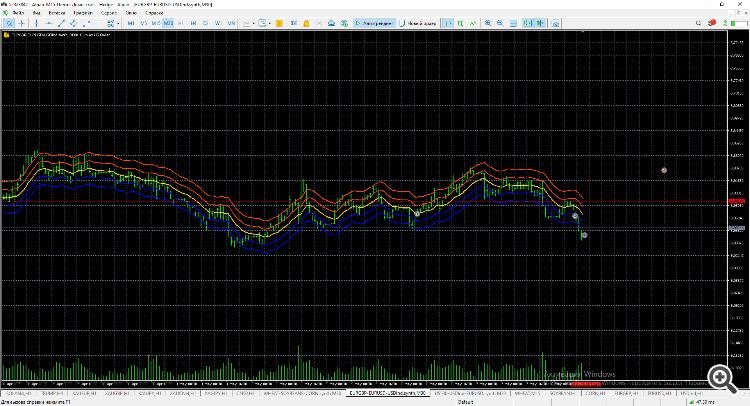Toggle the chart grid
Image resolution: width=750 pixels, height=406 pixels.
click(x=513, y=23)
